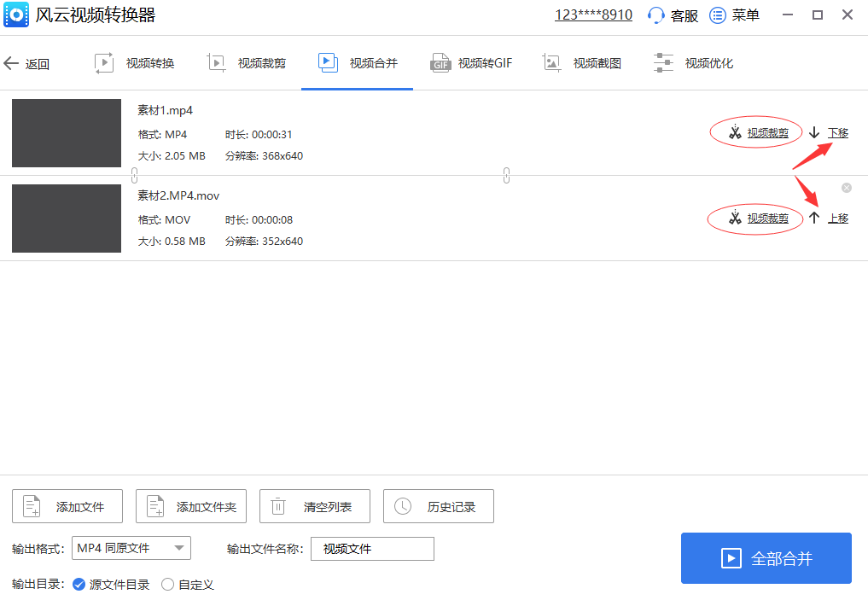Click the scissors icon for 素材1.mp4
The image size is (868, 606).
735,132
